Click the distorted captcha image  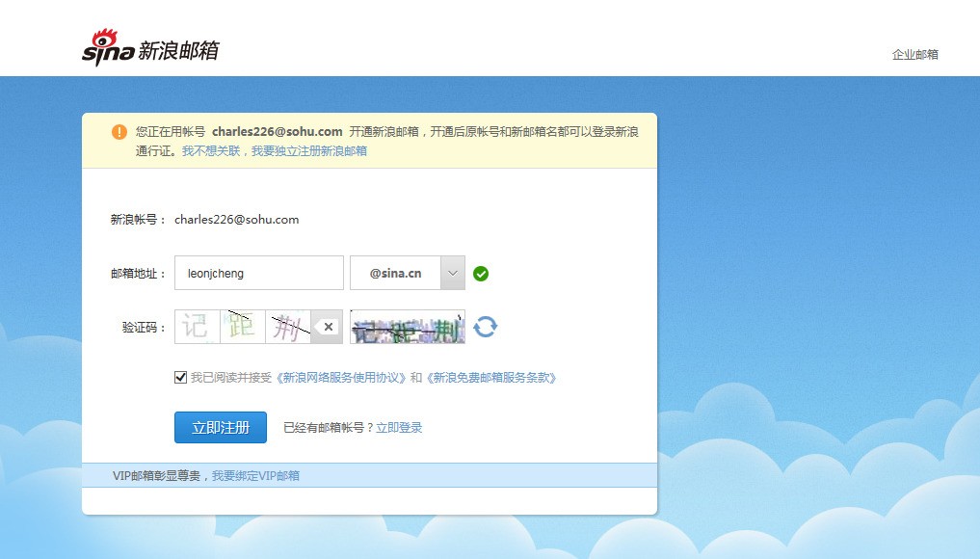(x=408, y=327)
